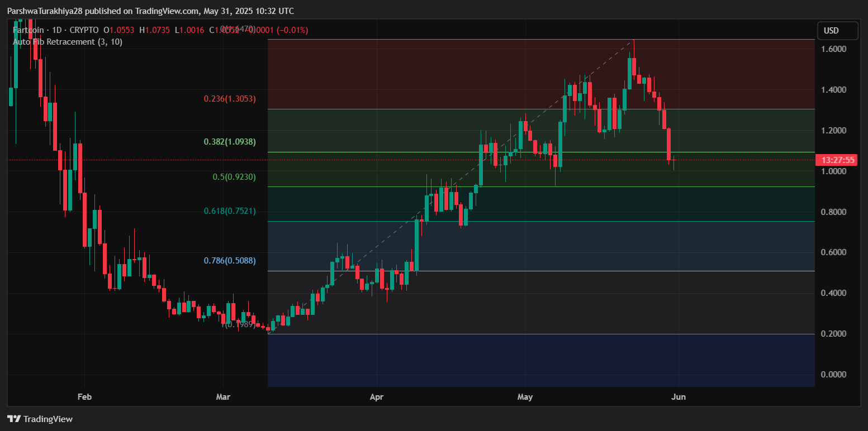This screenshot has width=868, height=431.
Task: Click the H1.0735 high value in the legend
Action: point(155,30)
